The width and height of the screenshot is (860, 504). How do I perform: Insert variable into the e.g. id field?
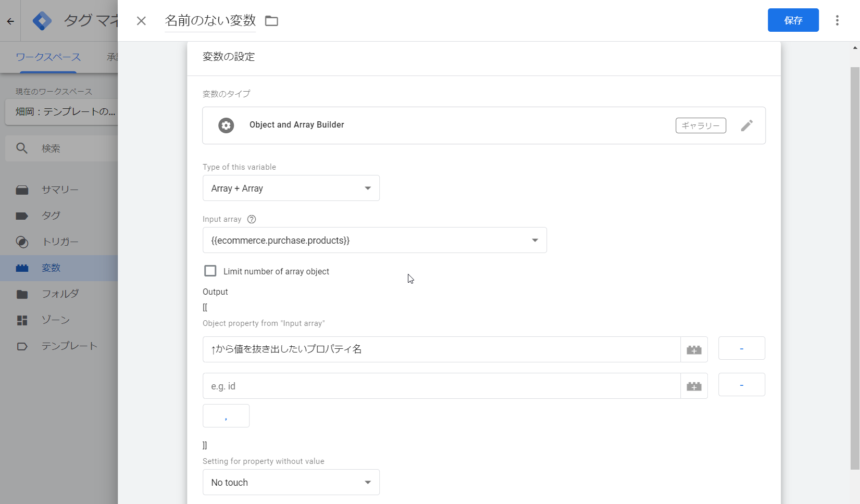(694, 386)
